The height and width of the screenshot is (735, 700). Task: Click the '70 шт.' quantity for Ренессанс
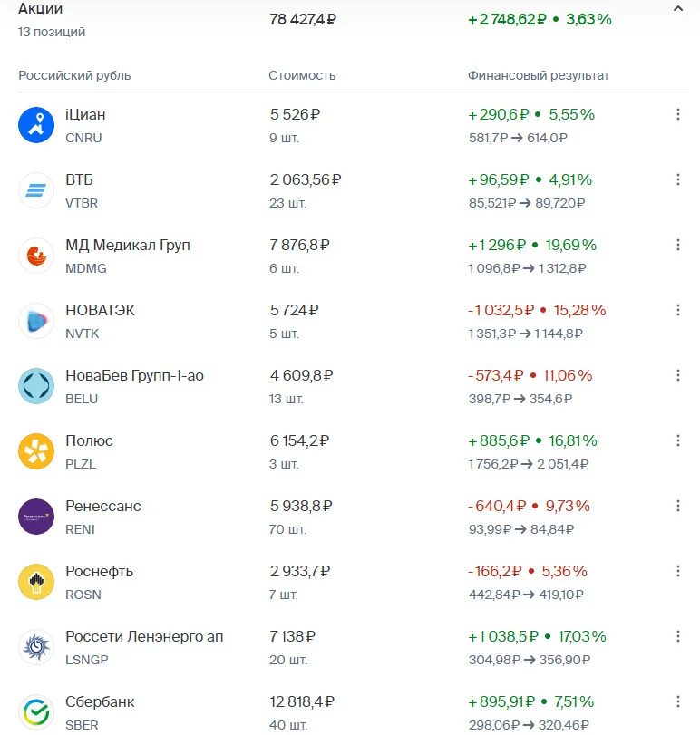click(287, 529)
